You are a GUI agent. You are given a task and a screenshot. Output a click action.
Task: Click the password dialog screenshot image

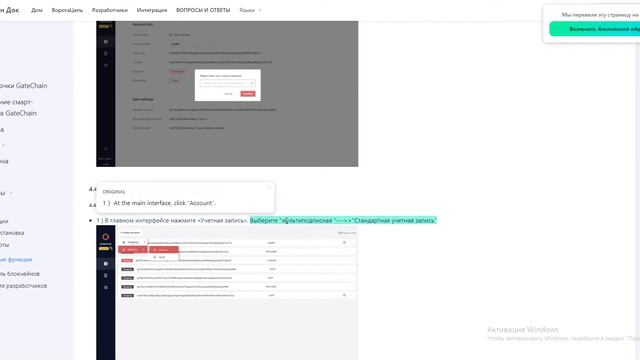227,94
